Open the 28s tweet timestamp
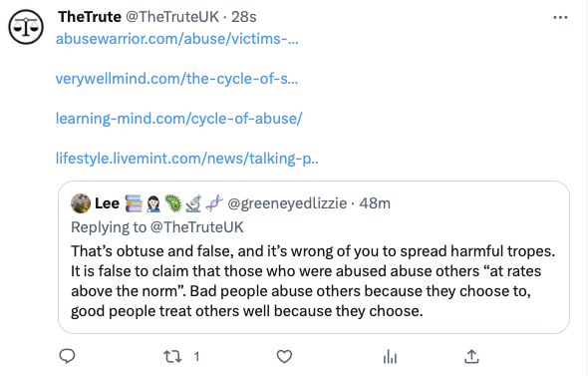The image size is (588, 376). (244, 17)
